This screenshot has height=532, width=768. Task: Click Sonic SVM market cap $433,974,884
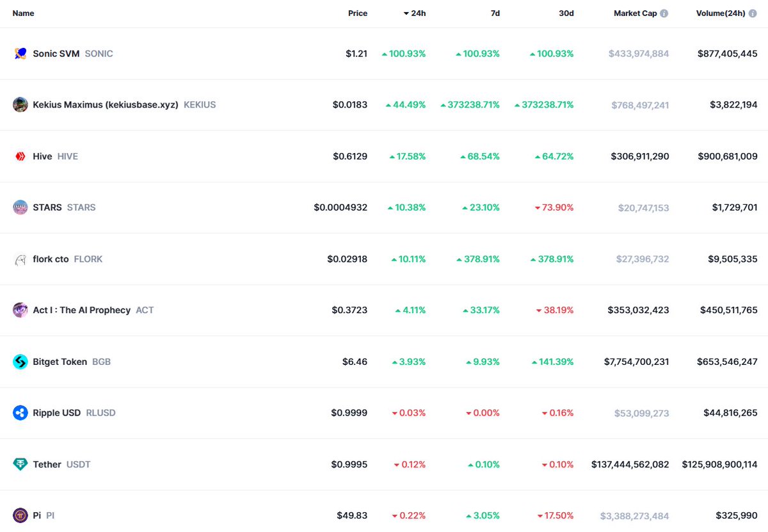point(639,54)
